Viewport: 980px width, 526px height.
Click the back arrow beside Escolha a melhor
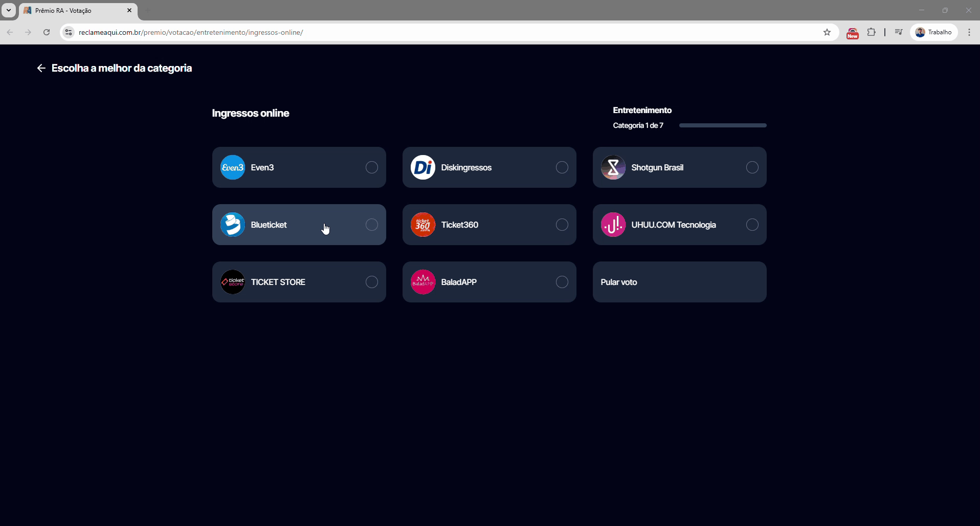[41, 68]
